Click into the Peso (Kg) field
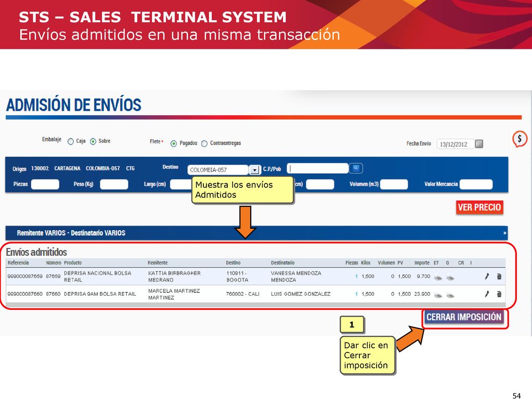The image size is (532, 407). pos(114,184)
